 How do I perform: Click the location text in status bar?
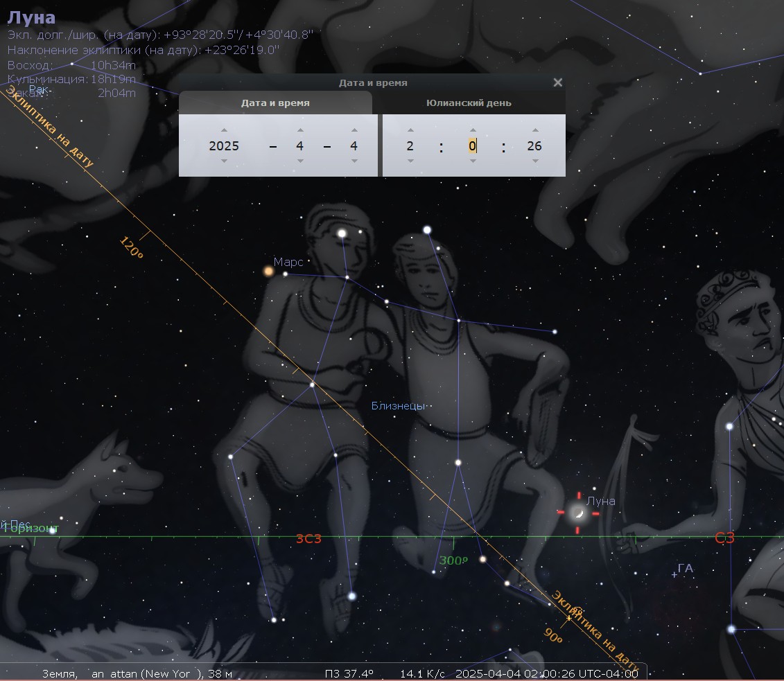tap(137, 673)
